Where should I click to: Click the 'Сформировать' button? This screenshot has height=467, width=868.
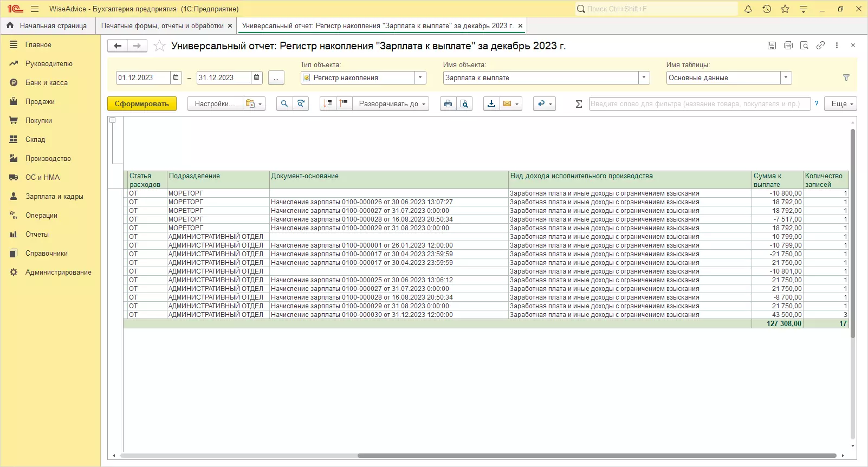(142, 103)
